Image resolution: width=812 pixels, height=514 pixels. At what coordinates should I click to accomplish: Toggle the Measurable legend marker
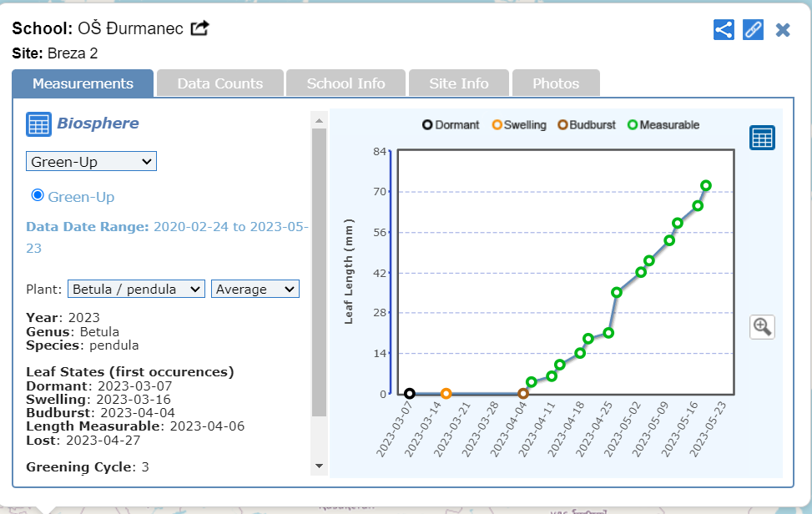pyautogui.click(x=633, y=125)
